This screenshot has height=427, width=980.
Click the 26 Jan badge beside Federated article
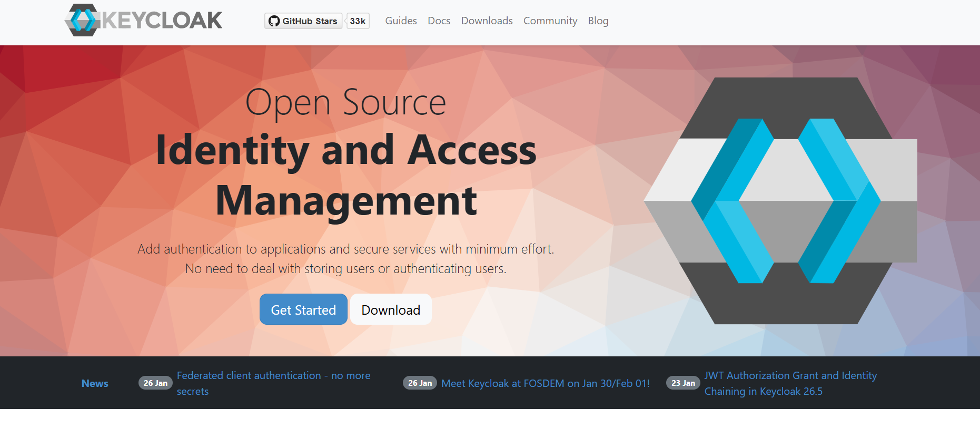click(x=155, y=383)
